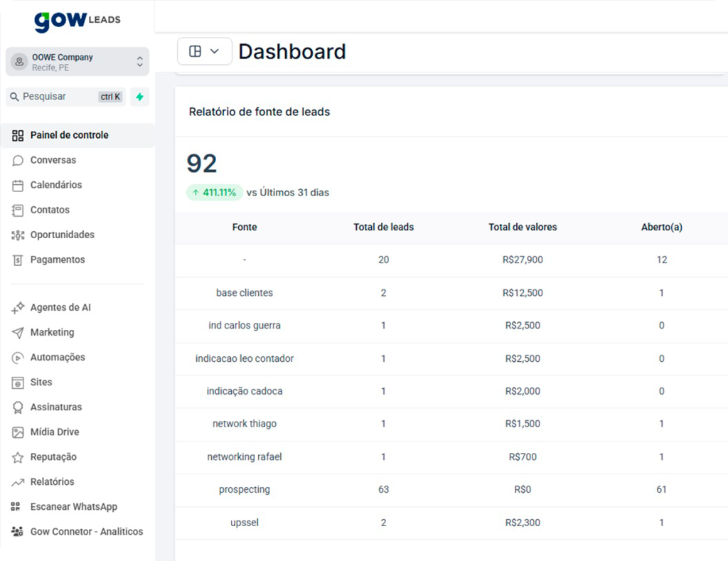Click the Calendários calendar icon
Image resolution: width=728 pixels, height=561 pixels.
pos(18,186)
